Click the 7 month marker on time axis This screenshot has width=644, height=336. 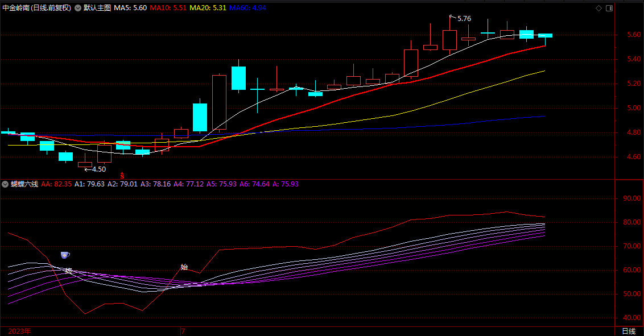click(183, 331)
